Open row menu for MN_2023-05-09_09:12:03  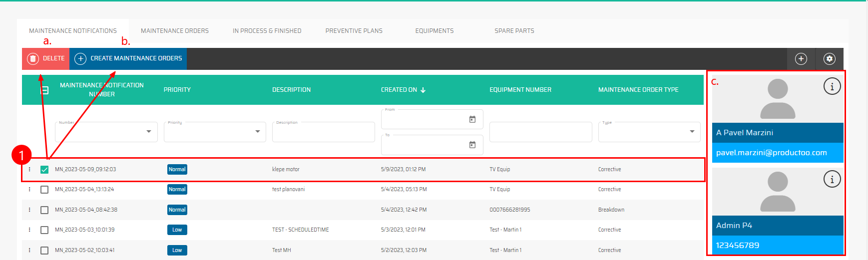point(29,169)
